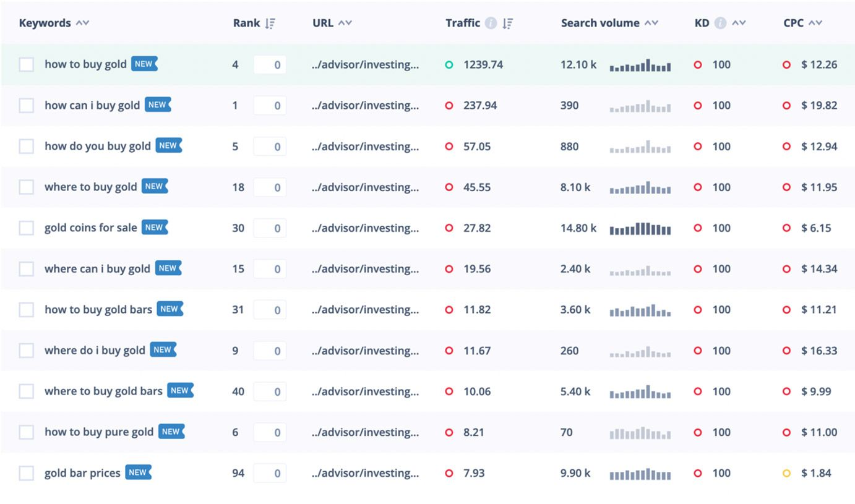Sort by Traffic column icon
Image resolution: width=855 pixels, height=504 pixels.
click(x=507, y=23)
